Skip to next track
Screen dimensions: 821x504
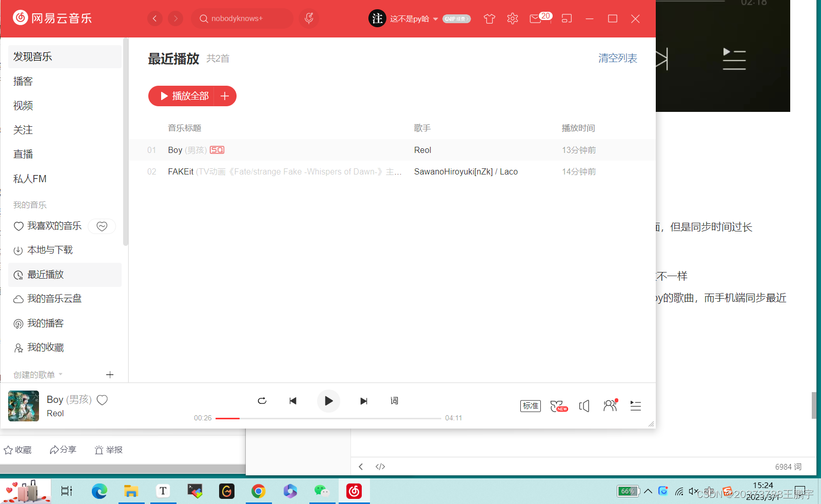364,401
